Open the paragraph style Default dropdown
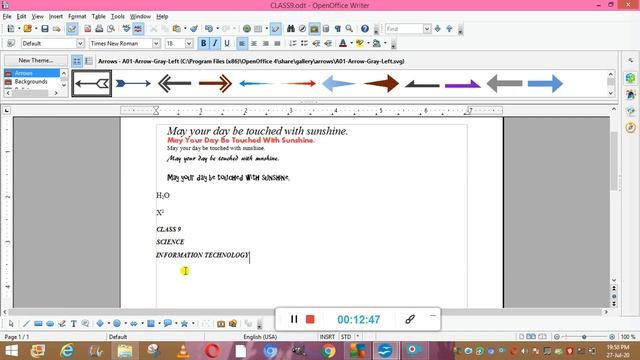Image resolution: width=640 pixels, height=360 pixels. coord(80,43)
